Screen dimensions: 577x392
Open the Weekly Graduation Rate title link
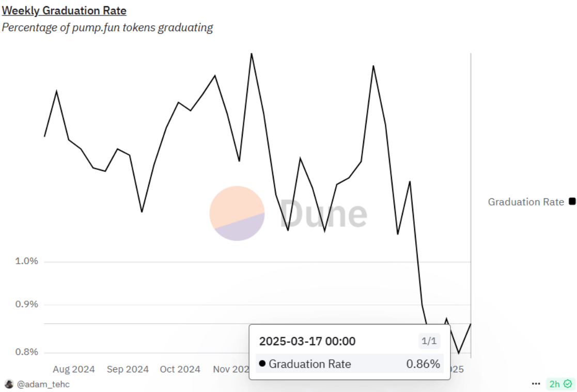click(x=64, y=11)
